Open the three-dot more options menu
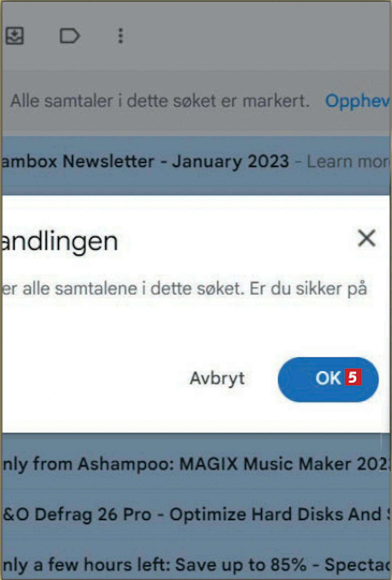 [x=120, y=36]
